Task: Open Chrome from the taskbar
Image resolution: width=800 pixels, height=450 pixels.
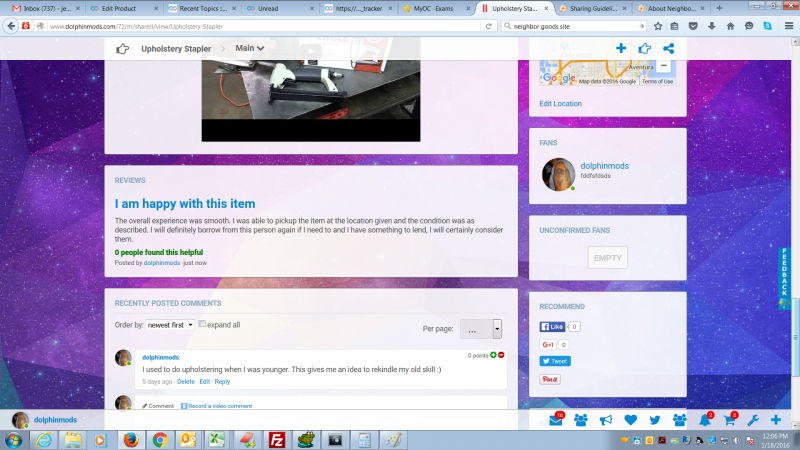Action: (x=160, y=440)
